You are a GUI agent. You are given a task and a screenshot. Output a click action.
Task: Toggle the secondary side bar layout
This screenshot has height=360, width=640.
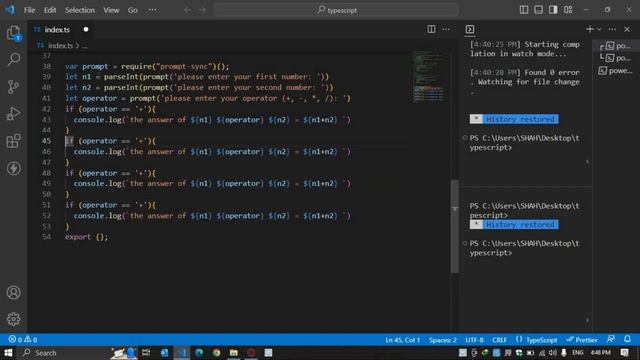553,10
